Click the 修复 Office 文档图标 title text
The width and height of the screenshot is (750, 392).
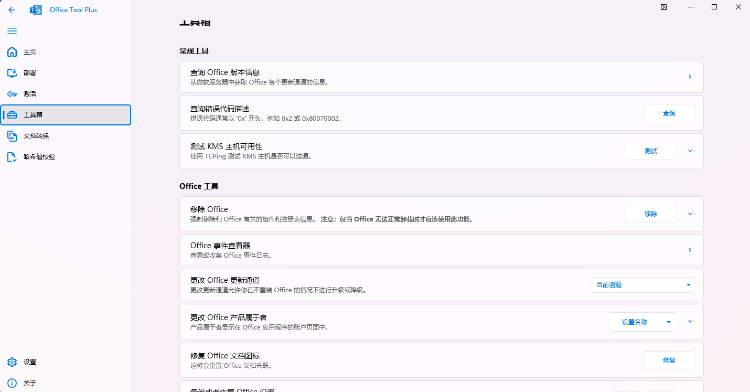(225, 355)
